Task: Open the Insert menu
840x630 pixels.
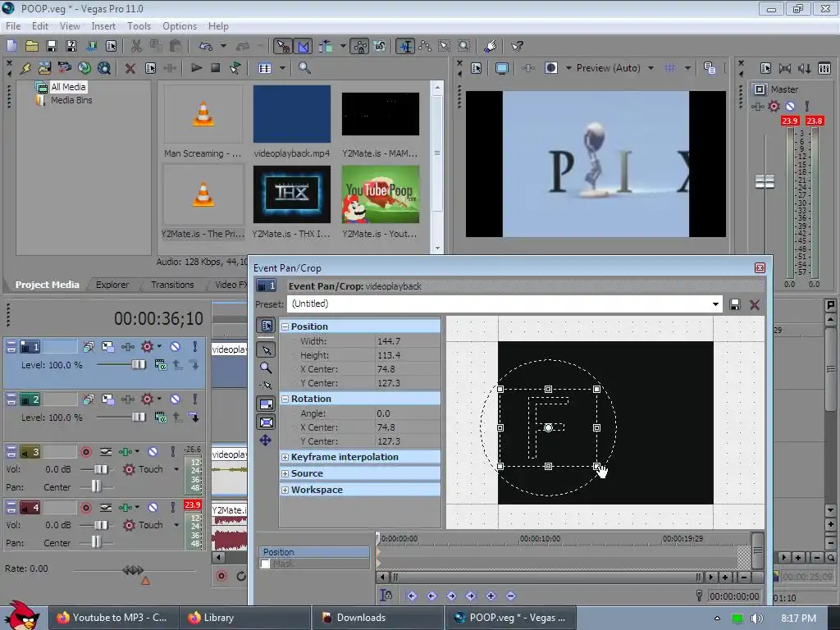Action: pos(103,25)
